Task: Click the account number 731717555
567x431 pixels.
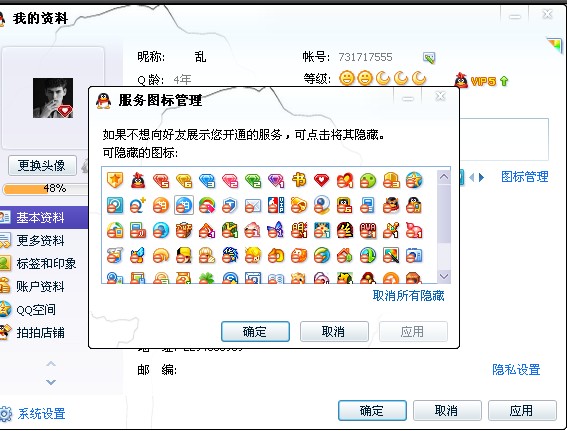Action: [x=365, y=57]
